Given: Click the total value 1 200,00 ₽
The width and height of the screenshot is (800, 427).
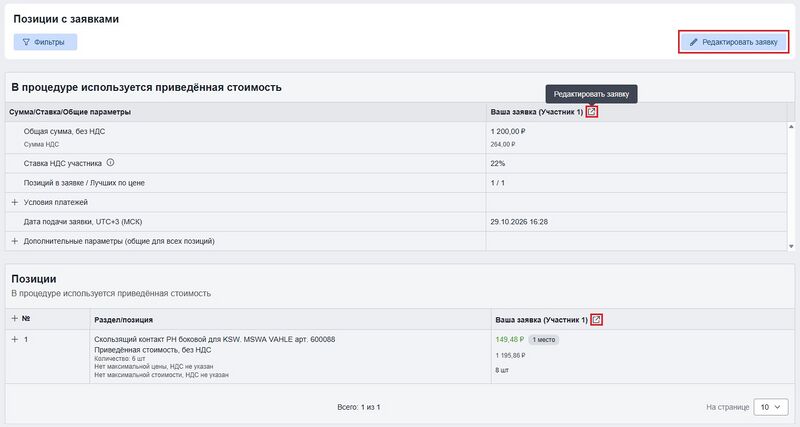Looking at the screenshot, I should coord(508,132).
